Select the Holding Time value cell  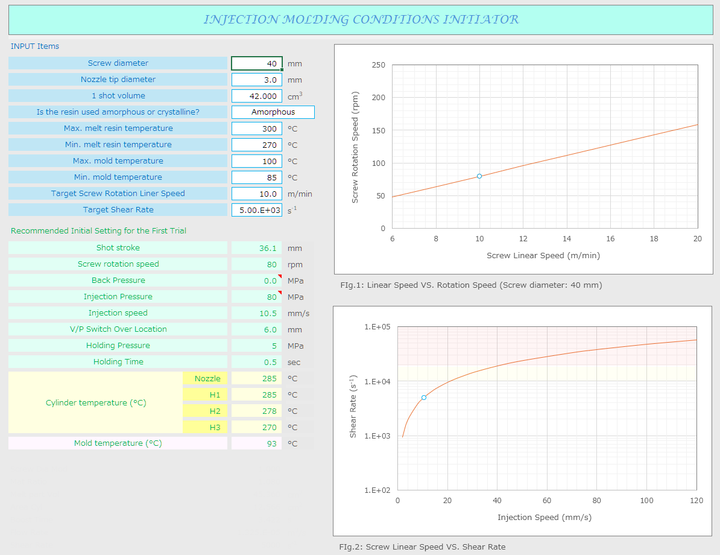(257, 362)
